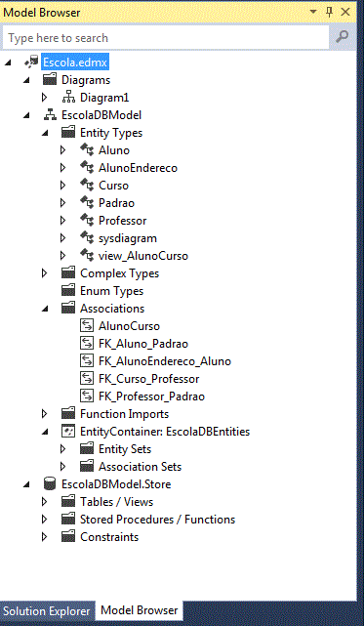Click the Diagram1 diagram icon

pos(68,98)
